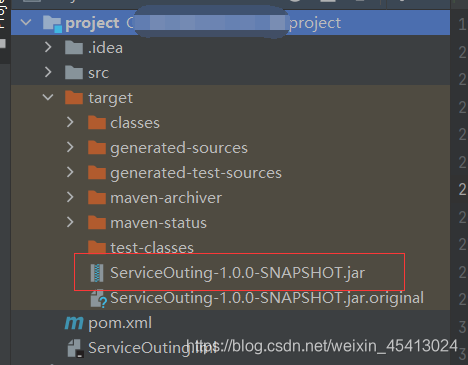Select the .idea folder name
Viewport: 468px width, 365px height.
105,48
